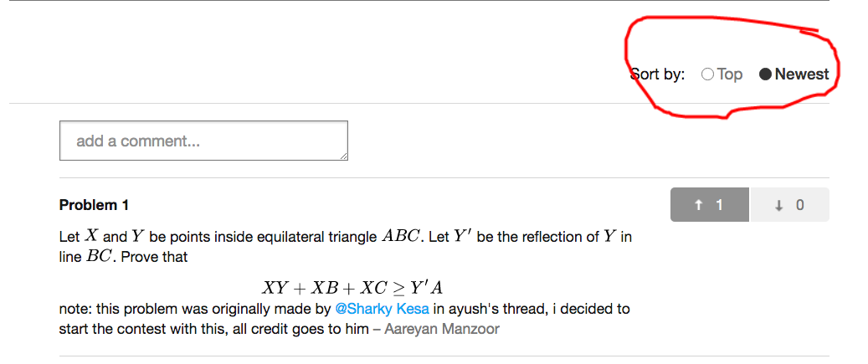This screenshot has width=868, height=364.
Task: Click the upvote count showing 1
Action: [719, 205]
